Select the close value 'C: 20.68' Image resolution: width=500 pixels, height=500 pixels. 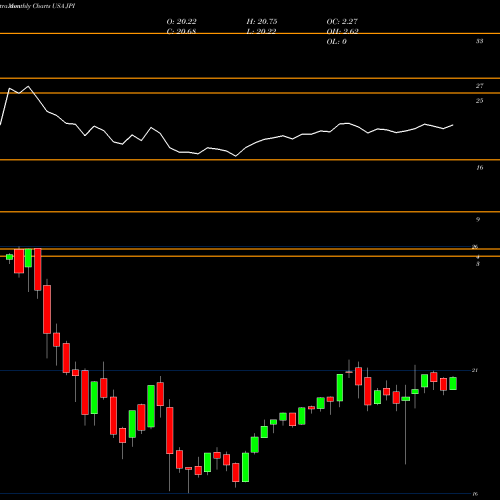click(x=181, y=31)
